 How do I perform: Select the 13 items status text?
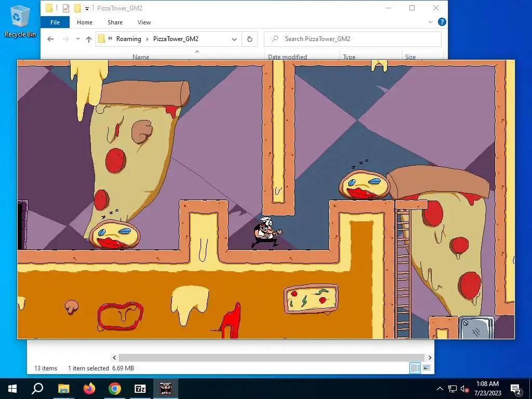coord(46,368)
